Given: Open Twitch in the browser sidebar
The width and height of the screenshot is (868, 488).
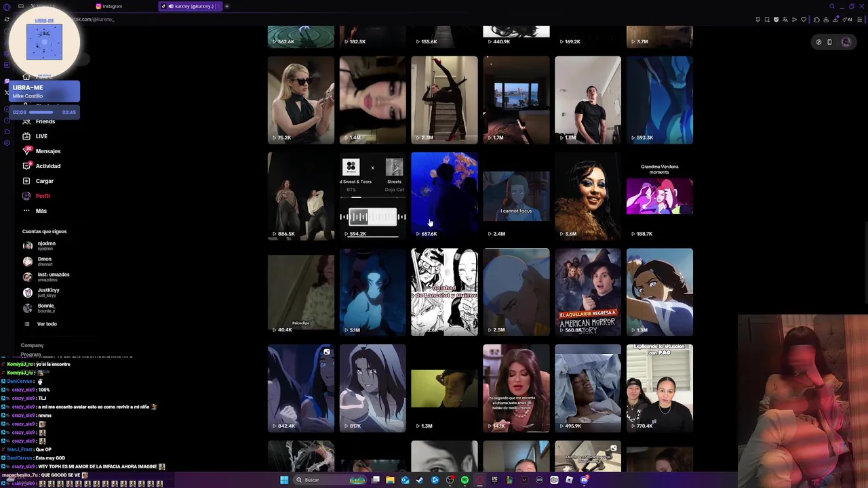Looking at the screenshot, I should pyautogui.click(x=7, y=81).
